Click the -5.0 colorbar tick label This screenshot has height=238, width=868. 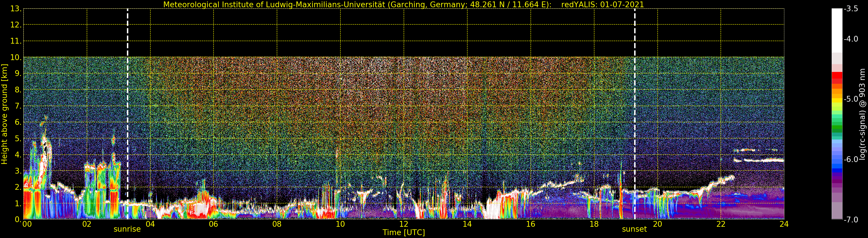(x=851, y=99)
